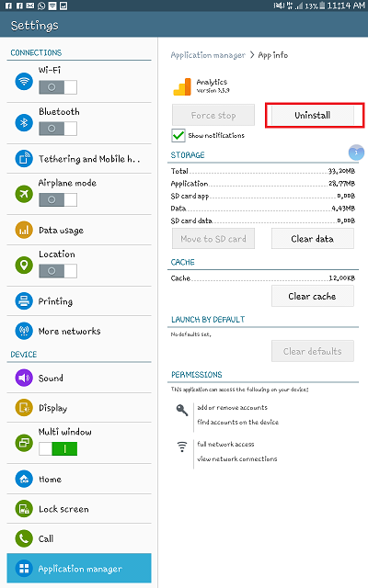Tap the green Call phone icon
The width and height of the screenshot is (368, 588).
click(x=24, y=538)
